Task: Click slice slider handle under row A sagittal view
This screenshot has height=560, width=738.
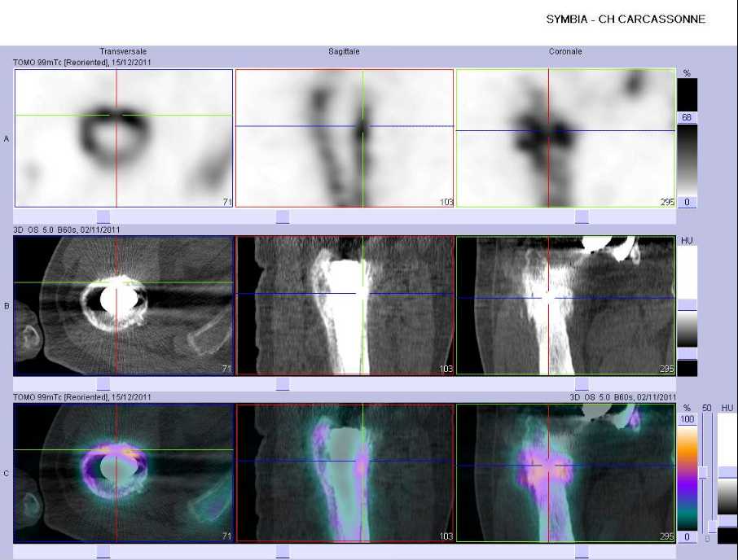Action: [x=283, y=217]
